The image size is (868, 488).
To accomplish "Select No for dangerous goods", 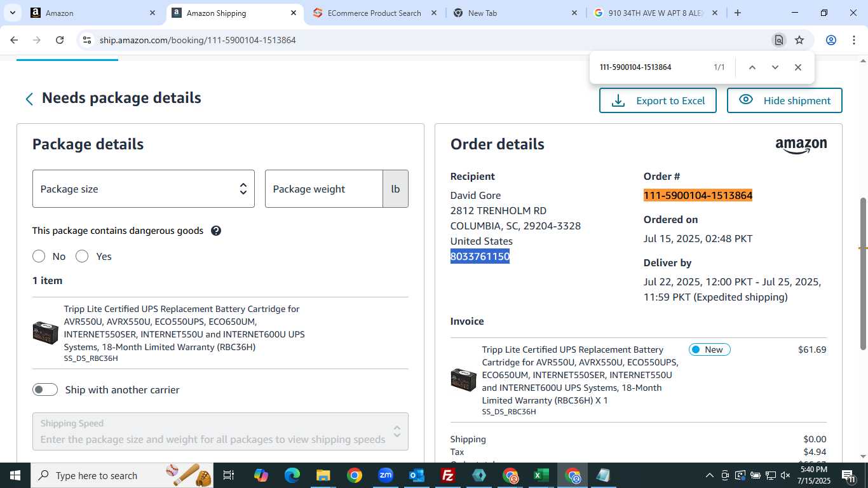I will click(39, 256).
